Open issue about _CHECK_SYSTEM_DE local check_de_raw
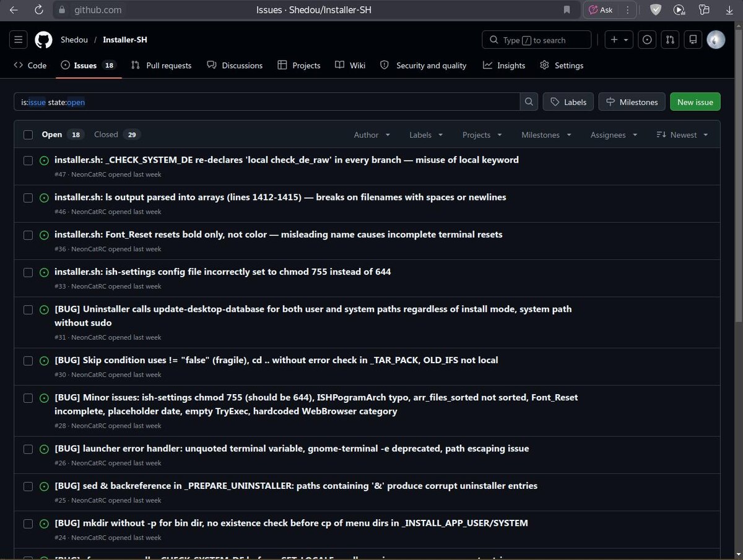This screenshot has height=560, width=743. point(287,160)
